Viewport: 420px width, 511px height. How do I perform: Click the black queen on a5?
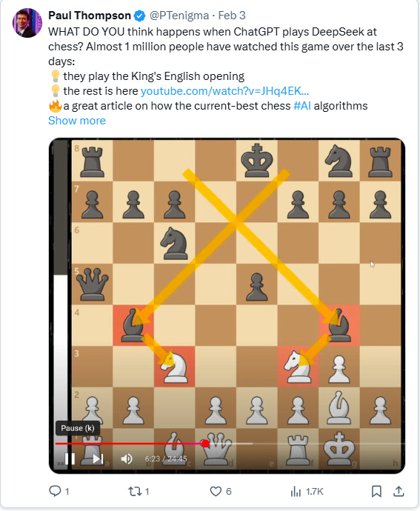93,284
